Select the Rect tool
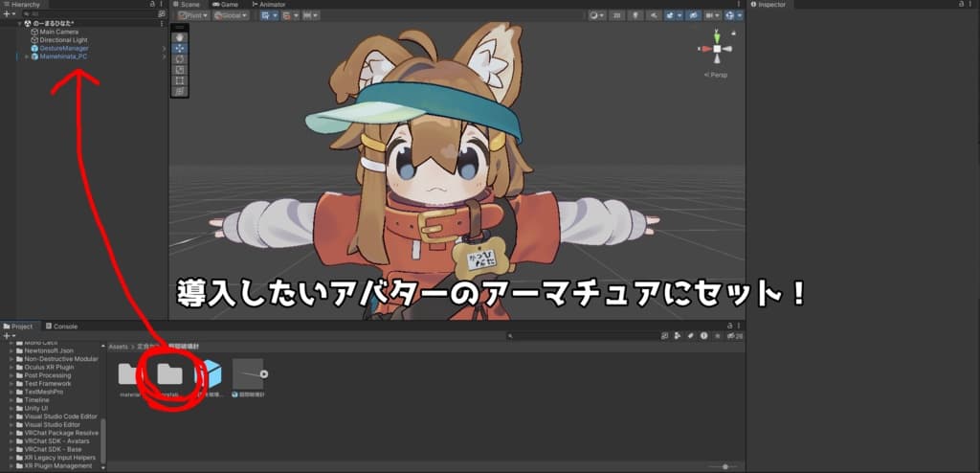This screenshot has width=980, height=473. pos(180,80)
